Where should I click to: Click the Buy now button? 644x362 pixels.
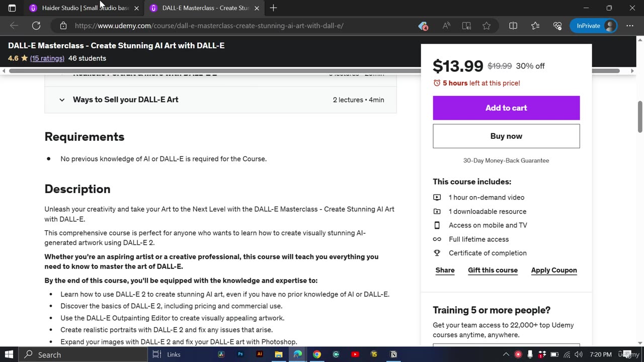[x=506, y=136]
